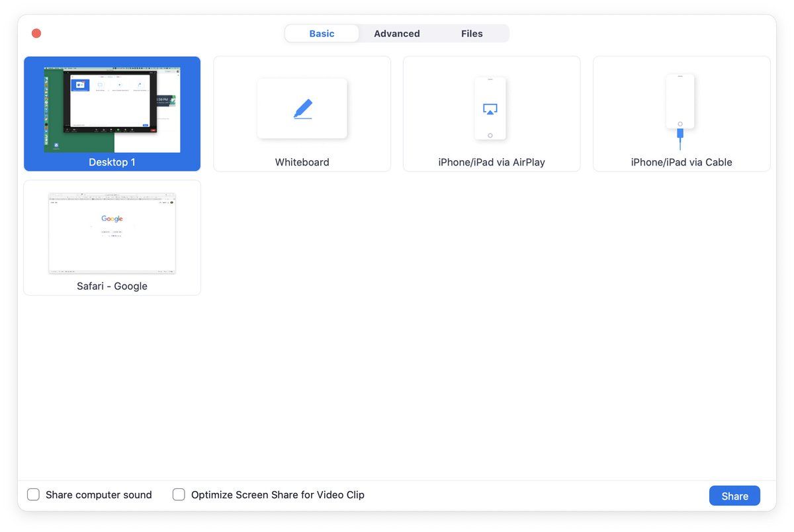
Task: Select the Safari Google window thumbnail
Action: click(x=112, y=233)
